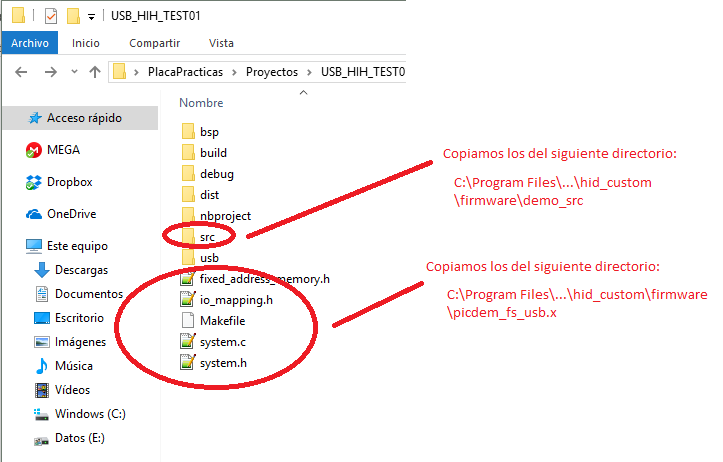Select the Makefile file
Image resolution: width=723 pixels, height=462 pixels.
[223, 321]
